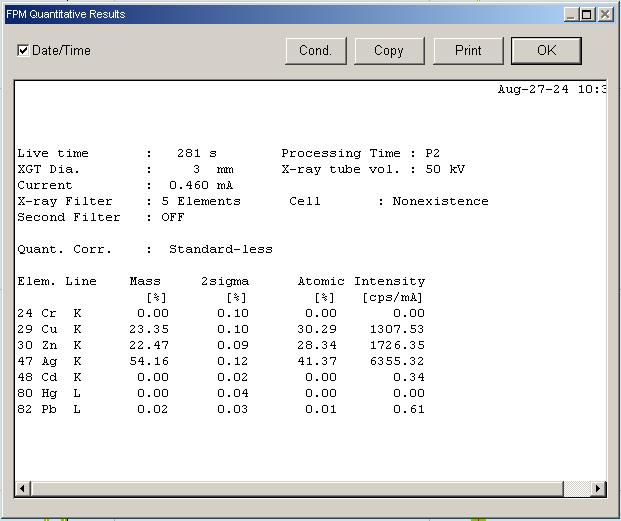
Task: Click the '82 Pb' element row label
Action: pyautogui.click(x=37, y=409)
